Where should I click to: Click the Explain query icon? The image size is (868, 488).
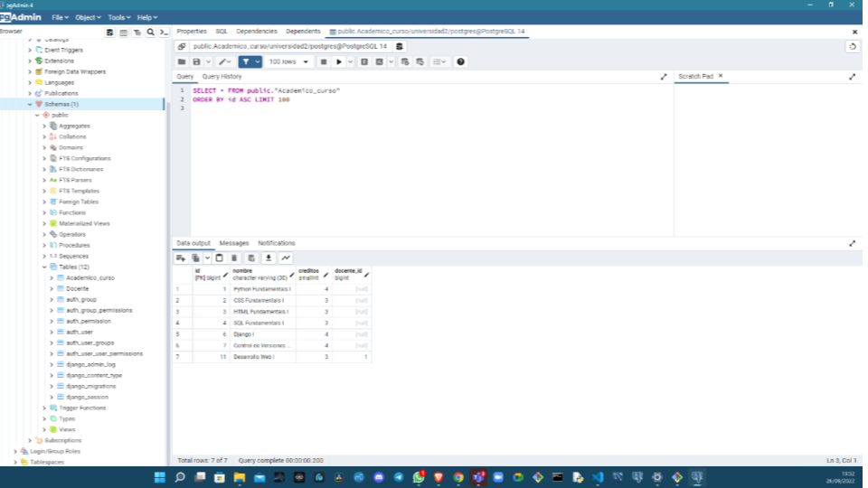364,62
